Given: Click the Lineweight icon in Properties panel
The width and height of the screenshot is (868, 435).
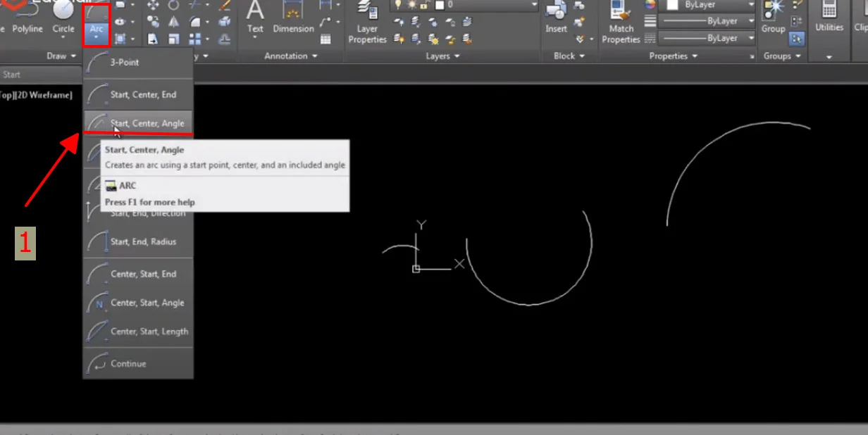Looking at the screenshot, I should pyautogui.click(x=650, y=22).
